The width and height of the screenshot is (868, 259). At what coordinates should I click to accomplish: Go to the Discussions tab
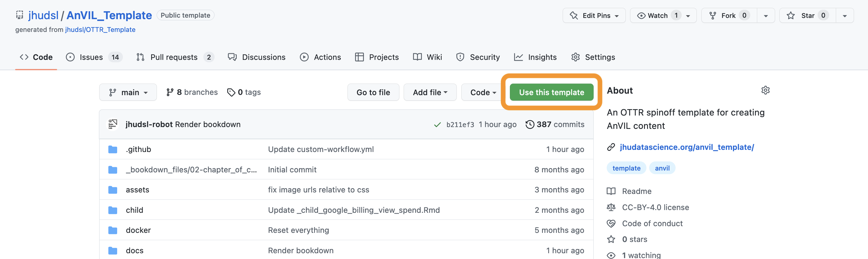click(x=257, y=57)
